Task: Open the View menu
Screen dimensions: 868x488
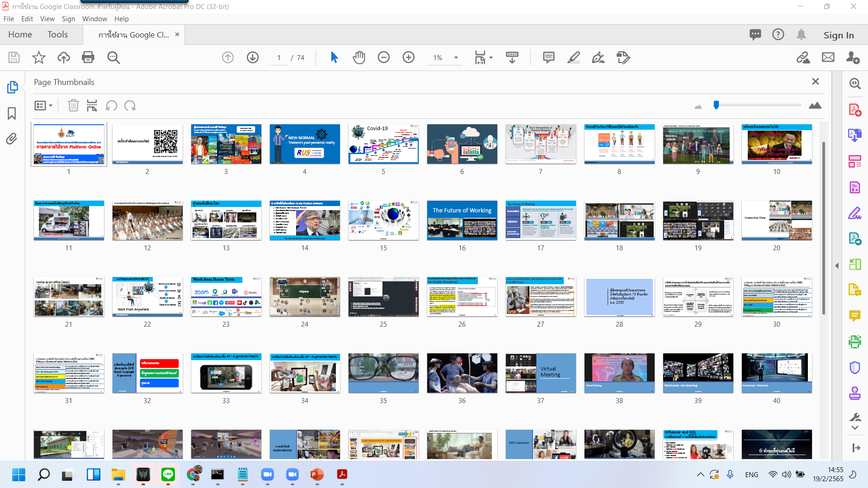Action: pos(47,19)
